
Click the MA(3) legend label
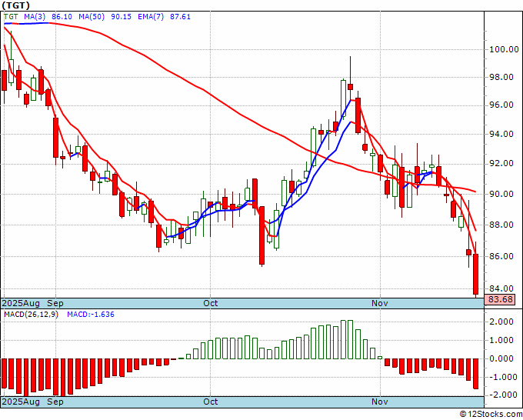click(35, 17)
